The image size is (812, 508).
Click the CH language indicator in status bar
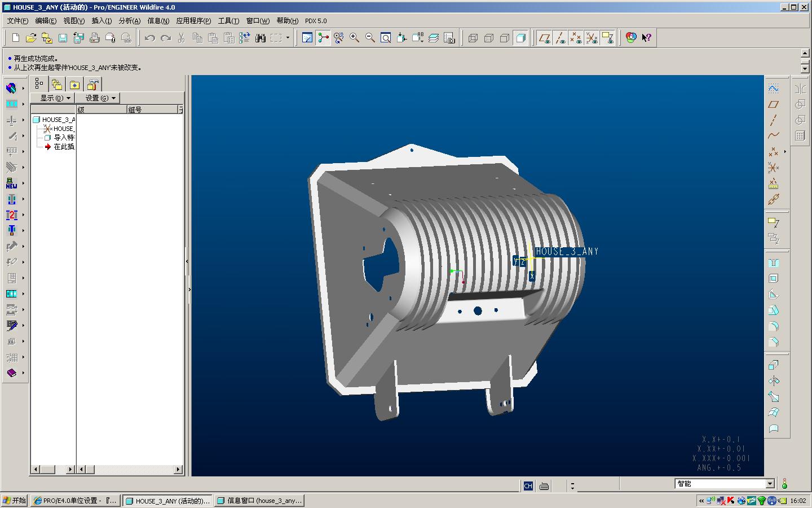[x=528, y=486]
